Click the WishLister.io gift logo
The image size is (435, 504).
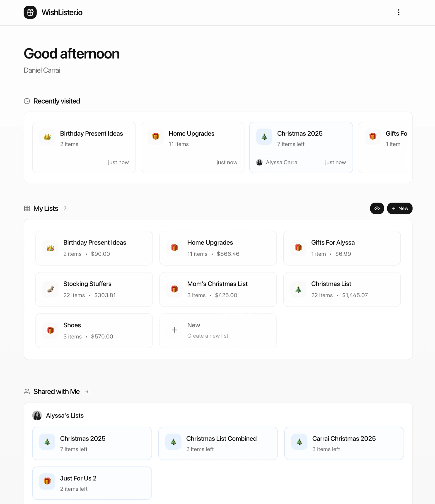(30, 12)
